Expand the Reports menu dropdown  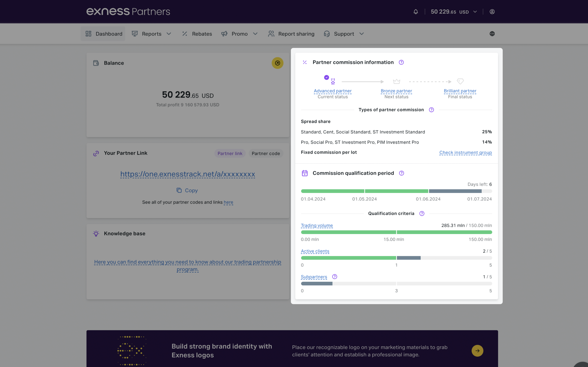[169, 34]
